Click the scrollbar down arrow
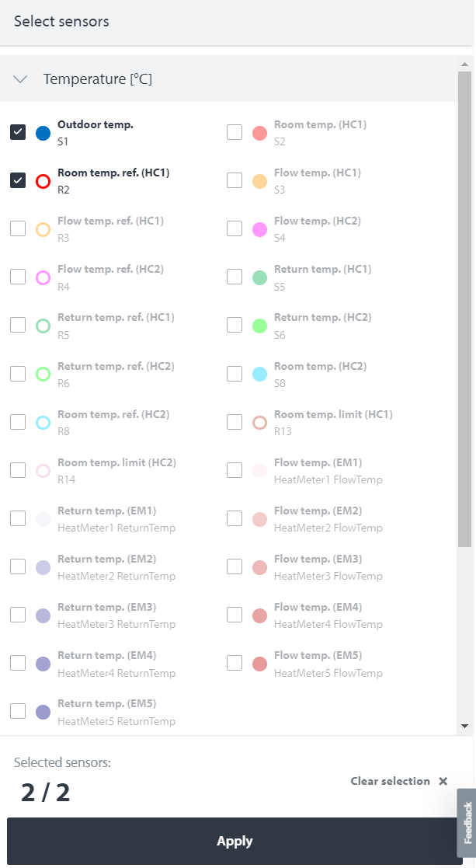 point(464,726)
